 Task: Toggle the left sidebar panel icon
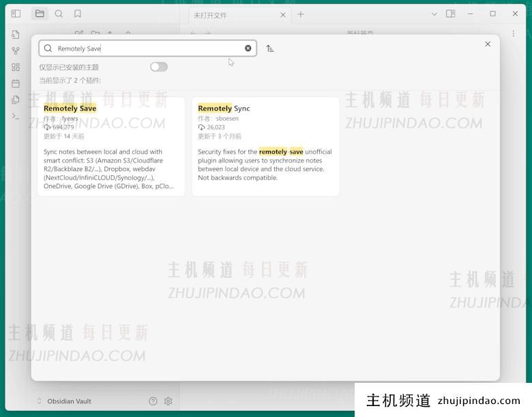(x=16, y=14)
